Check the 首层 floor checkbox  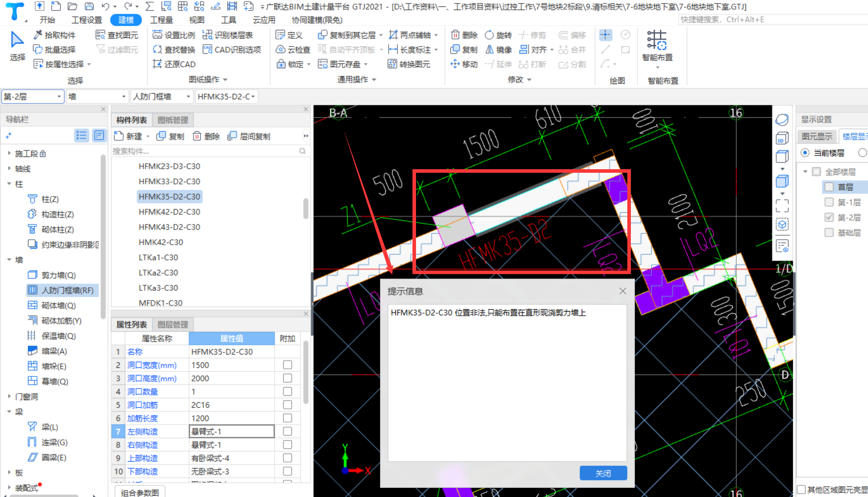click(829, 187)
